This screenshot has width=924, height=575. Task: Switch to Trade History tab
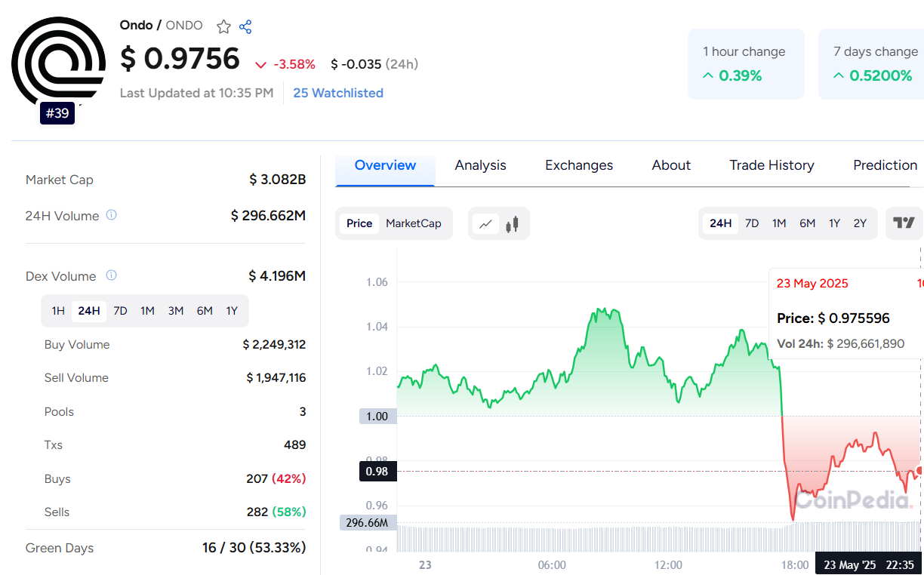pos(772,165)
